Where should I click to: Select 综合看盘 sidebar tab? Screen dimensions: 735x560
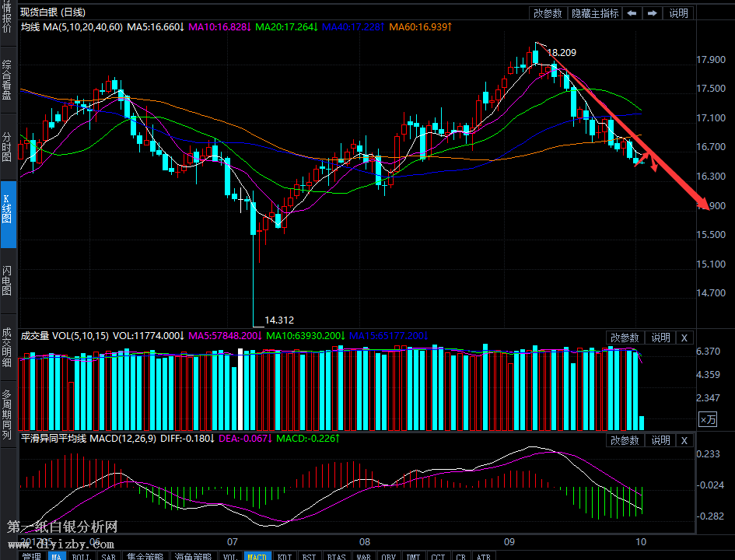pos(8,80)
